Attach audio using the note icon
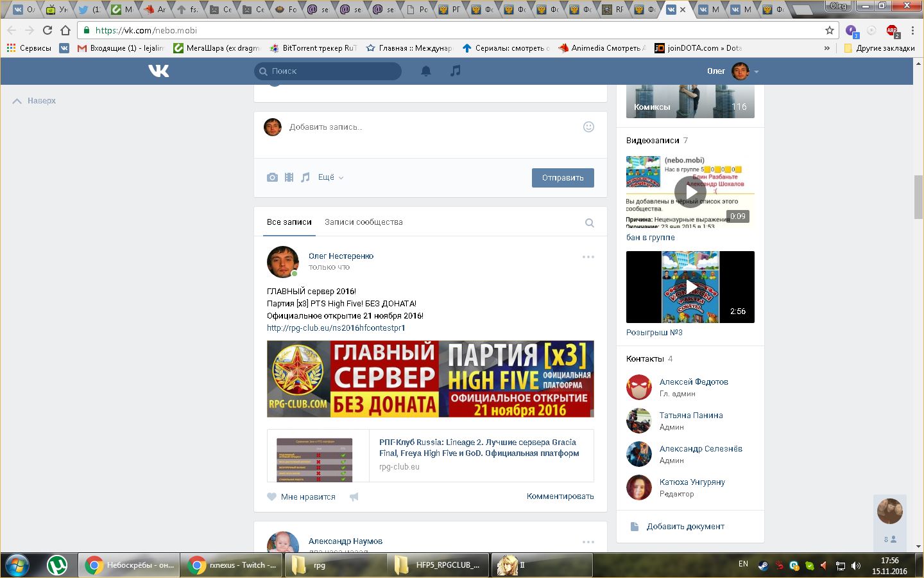 tap(305, 177)
